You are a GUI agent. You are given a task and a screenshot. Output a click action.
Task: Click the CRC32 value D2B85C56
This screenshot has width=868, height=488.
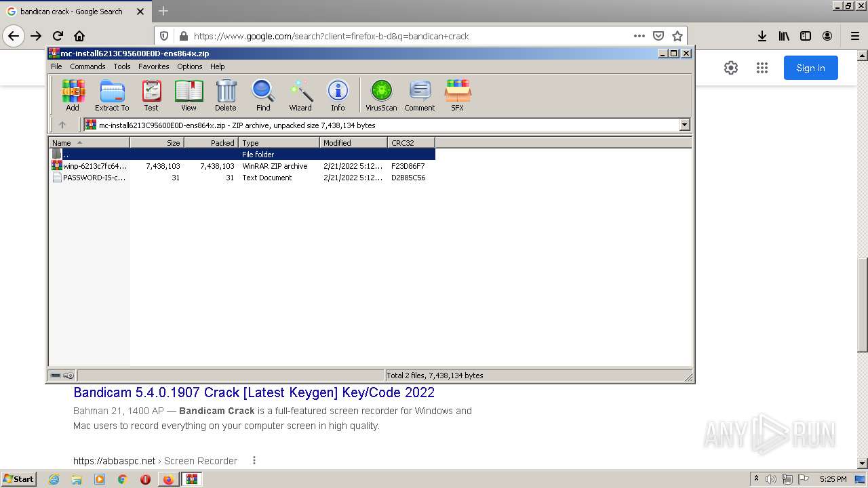pos(408,178)
